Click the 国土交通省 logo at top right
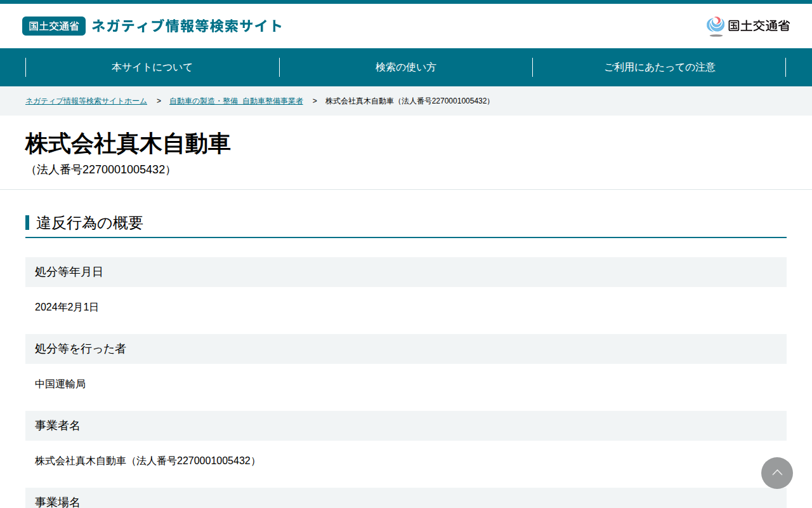The image size is (812, 508). (x=748, y=26)
